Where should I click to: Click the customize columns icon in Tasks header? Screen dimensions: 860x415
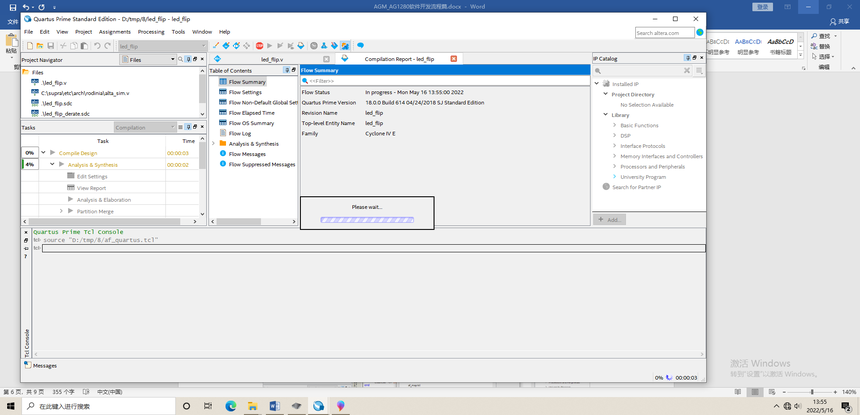(180, 127)
